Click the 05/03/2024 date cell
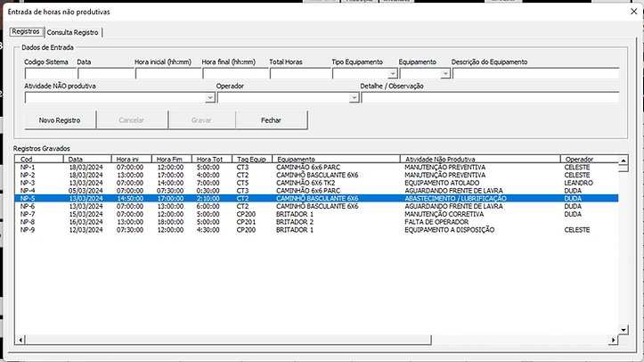This screenshot has height=362, width=644. (86, 191)
